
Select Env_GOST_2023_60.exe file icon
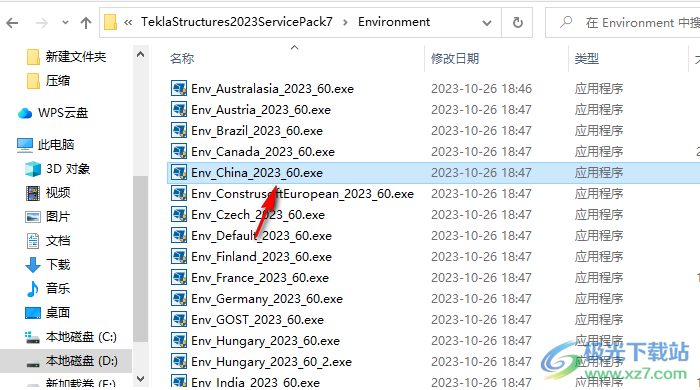[179, 319]
